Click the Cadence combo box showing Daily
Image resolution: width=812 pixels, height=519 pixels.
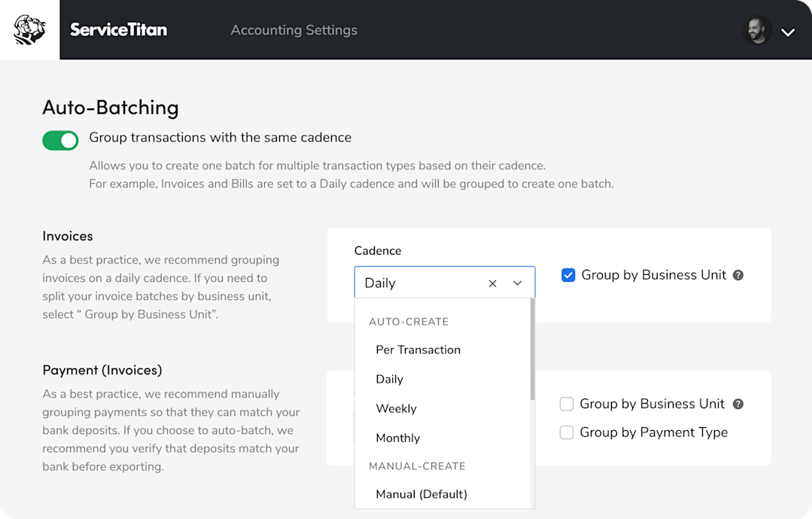pyautogui.click(x=444, y=282)
